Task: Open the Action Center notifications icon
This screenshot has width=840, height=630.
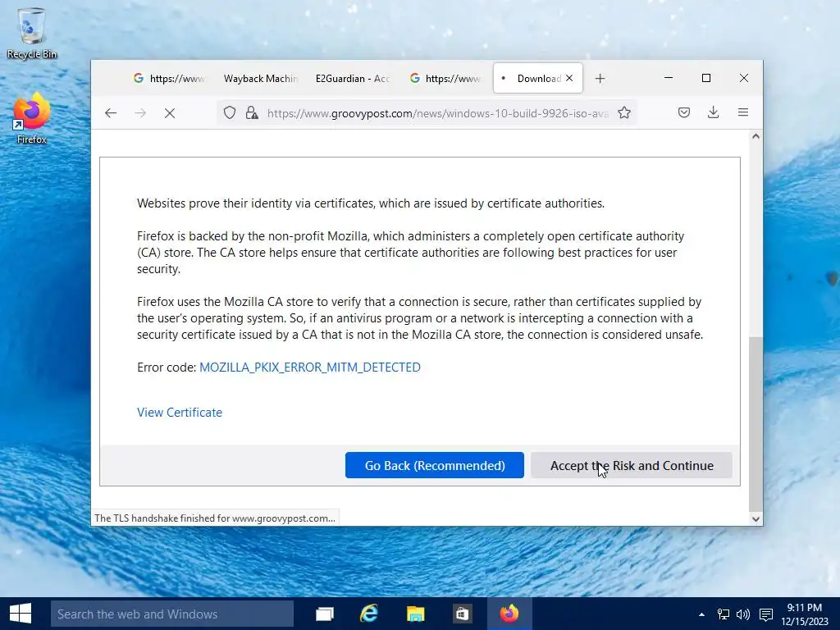Action: pyautogui.click(x=766, y=614)
